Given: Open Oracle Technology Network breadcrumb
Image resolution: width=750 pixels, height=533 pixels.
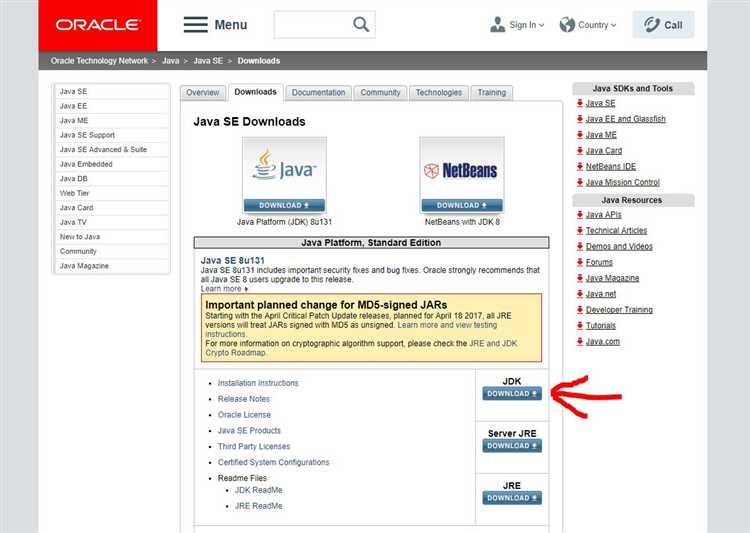Looking at the screenshot, I should [x=99, y=61].
